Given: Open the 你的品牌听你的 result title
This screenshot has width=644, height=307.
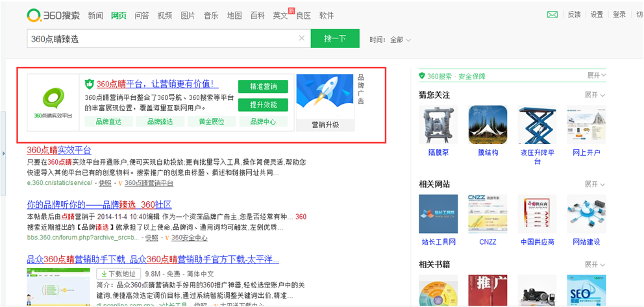Looking at the screenshot, I should [x=99, y=204].
